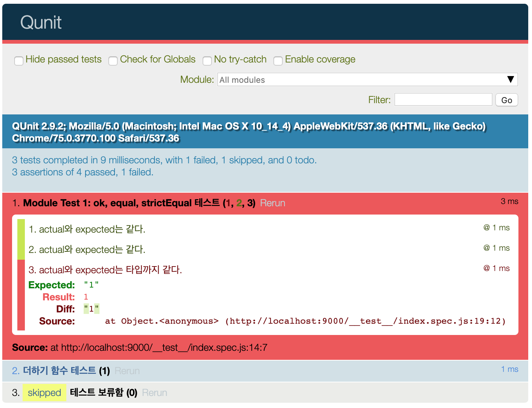Click the '1 ms' runtime of 더하기 함수 테스트
The width and height of the screenshot is (532, 408).
(510, 369)
